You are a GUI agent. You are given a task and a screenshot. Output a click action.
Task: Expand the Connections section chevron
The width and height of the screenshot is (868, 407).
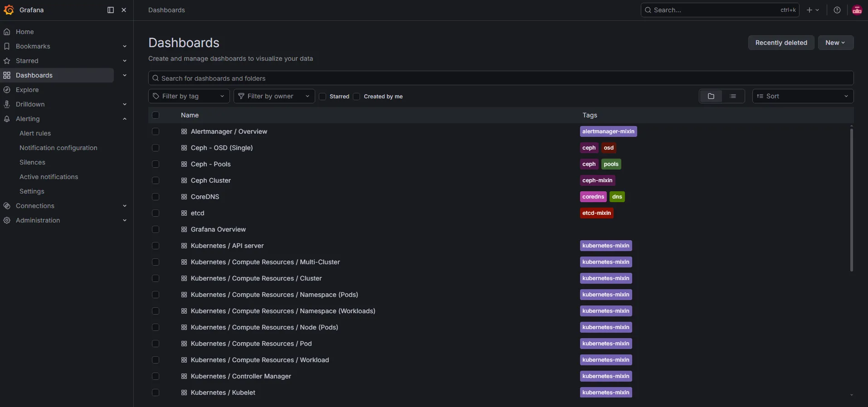[125, 206]
